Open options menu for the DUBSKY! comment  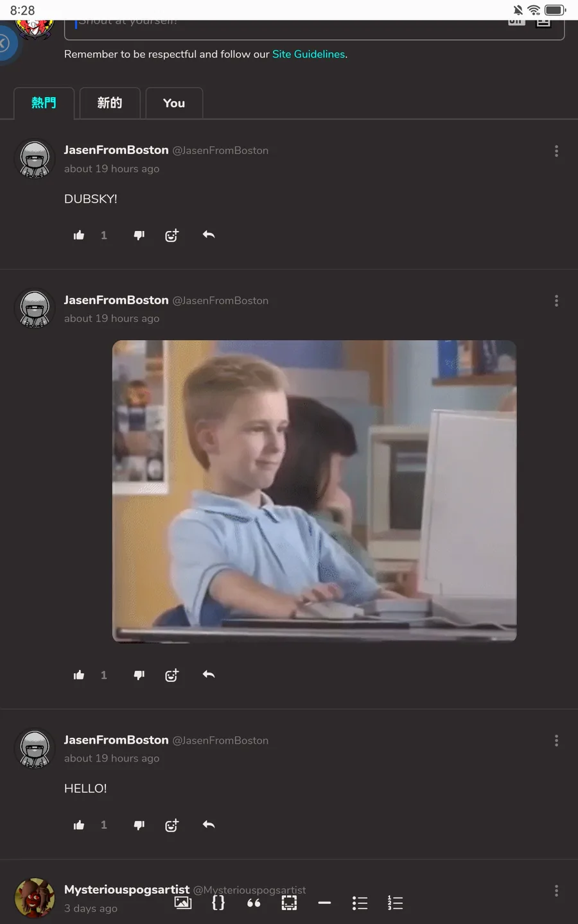[556, 151]
